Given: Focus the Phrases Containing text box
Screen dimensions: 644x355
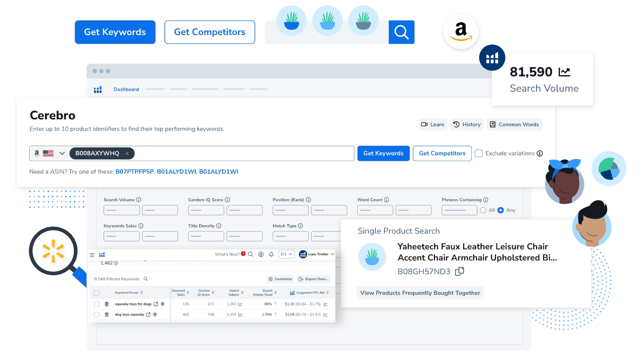Looking at the screenshot, I should (x=459, y=210).
